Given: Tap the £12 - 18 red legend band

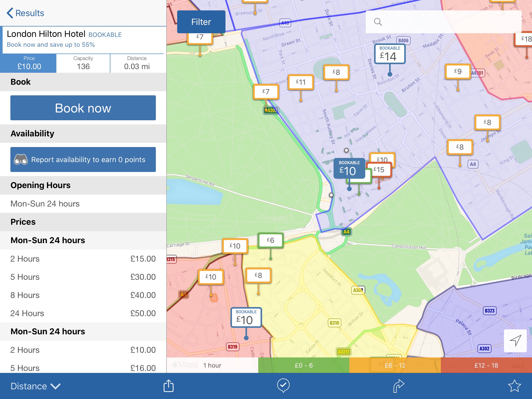Looking at the screenshot, I should pos(486,365).
